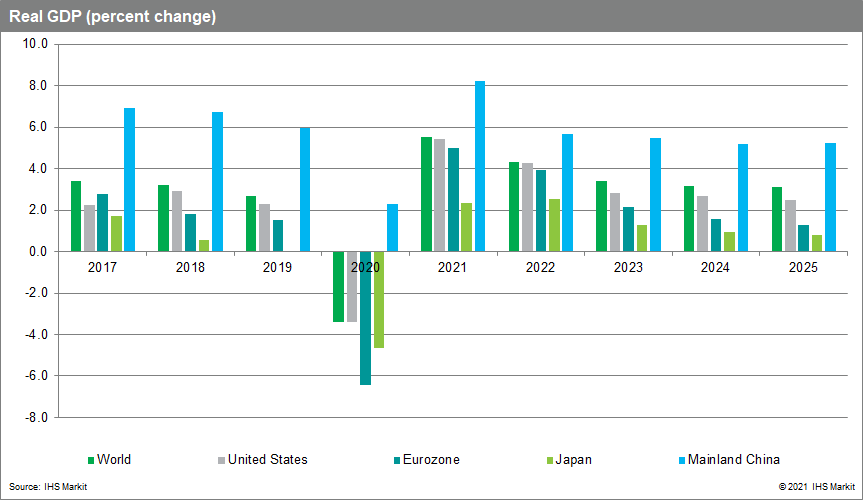
Task: Select the 2020 Eurozone negative bar
Action: (365, 318)
